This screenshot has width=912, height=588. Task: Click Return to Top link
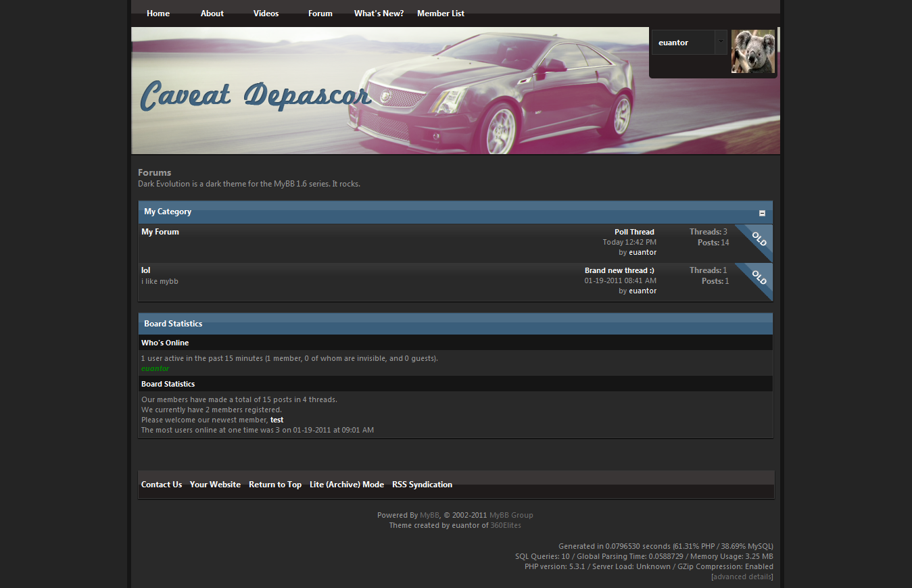(275, 485)
